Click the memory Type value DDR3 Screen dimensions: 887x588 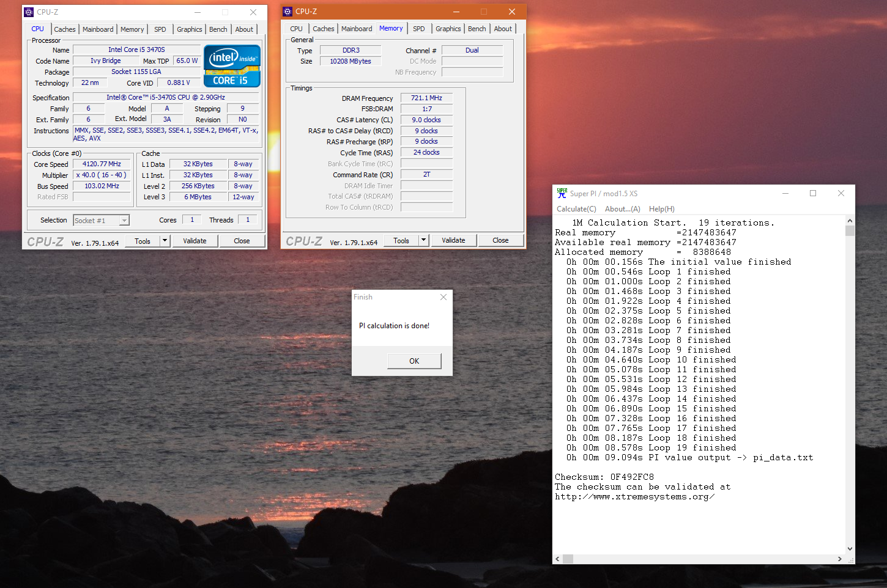click(x=351, y=50)
